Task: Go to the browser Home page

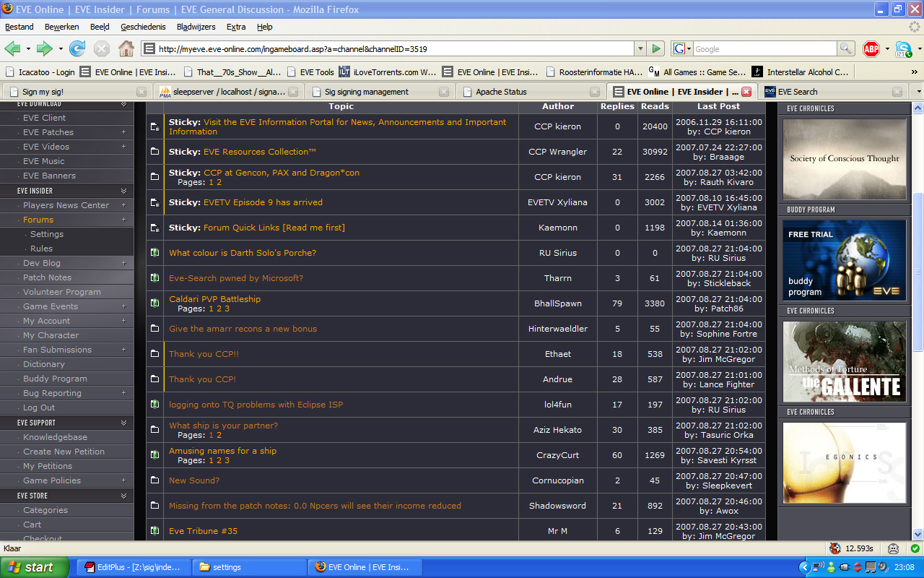Action: click(126, 48)
